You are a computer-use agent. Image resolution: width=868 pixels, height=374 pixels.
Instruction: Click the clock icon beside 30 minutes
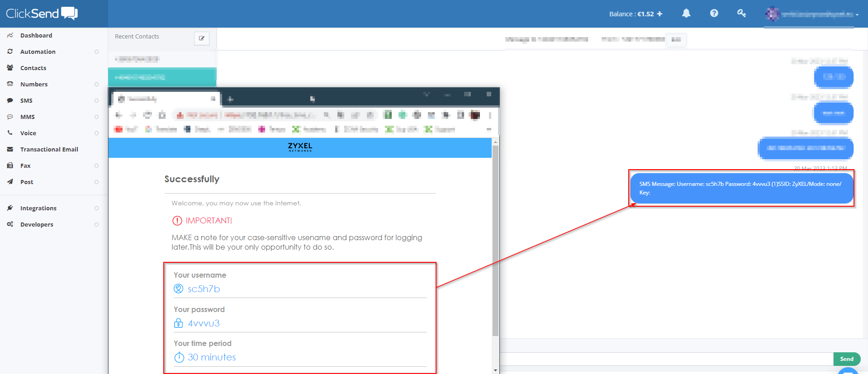click(x=179, y=357)
